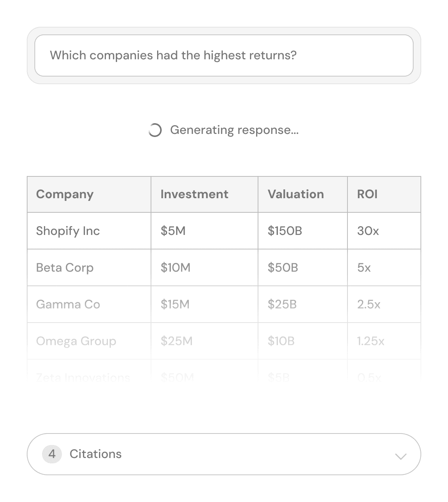
Task: Click the Shopify Inc company cell
Action: point(89,231)
